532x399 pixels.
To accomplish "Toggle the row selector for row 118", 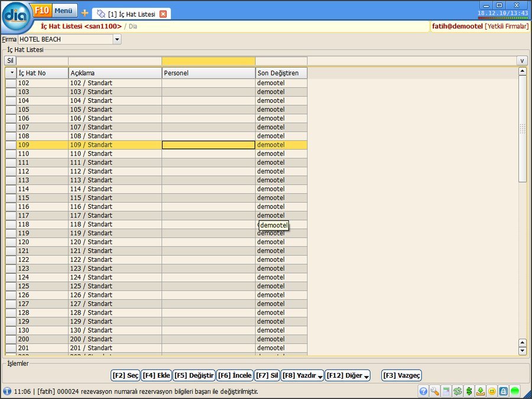I will coord(11,224).
